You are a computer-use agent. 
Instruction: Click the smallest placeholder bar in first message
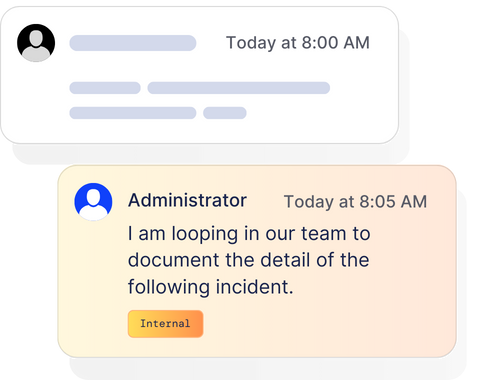[x=225, y=113]
